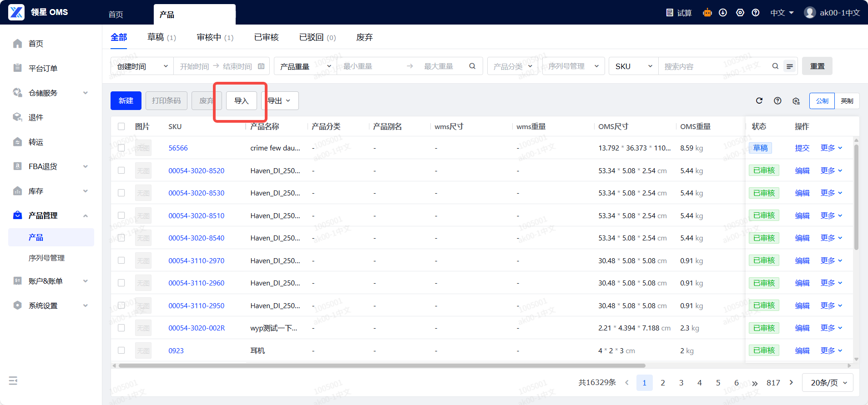This screenshot has width=868, height=405.
Task: Click the FBA退货 sidebar icon
Action: coord(18,166)
